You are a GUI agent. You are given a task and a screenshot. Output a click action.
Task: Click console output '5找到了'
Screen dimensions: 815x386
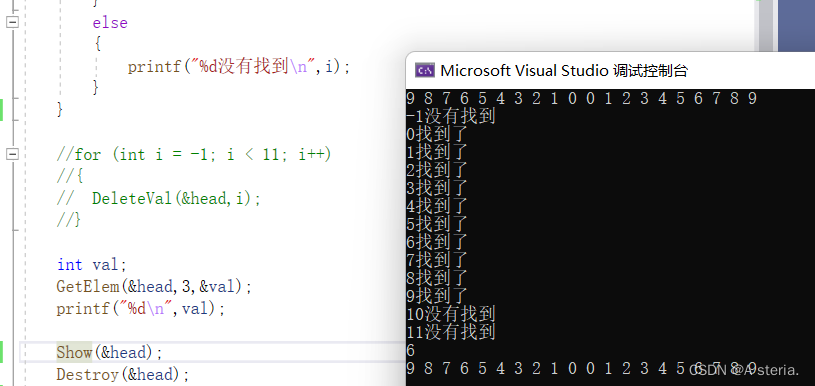pyautogui.click(x=437, y=223)
